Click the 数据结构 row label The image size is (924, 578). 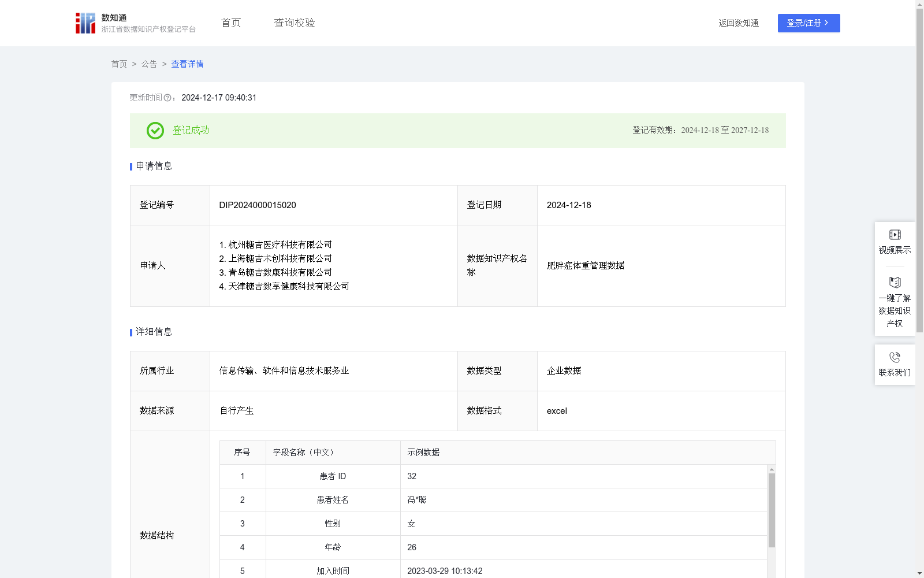click(x=157, y=536)
